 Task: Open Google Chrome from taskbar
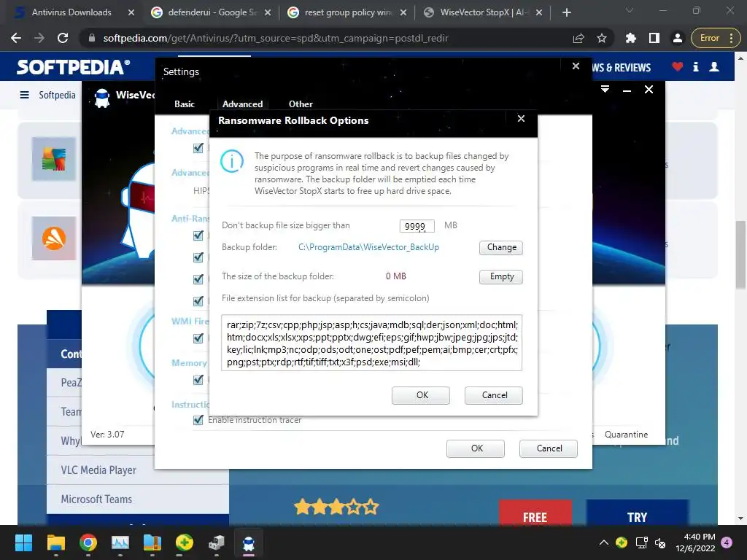(x=88, y=542)
